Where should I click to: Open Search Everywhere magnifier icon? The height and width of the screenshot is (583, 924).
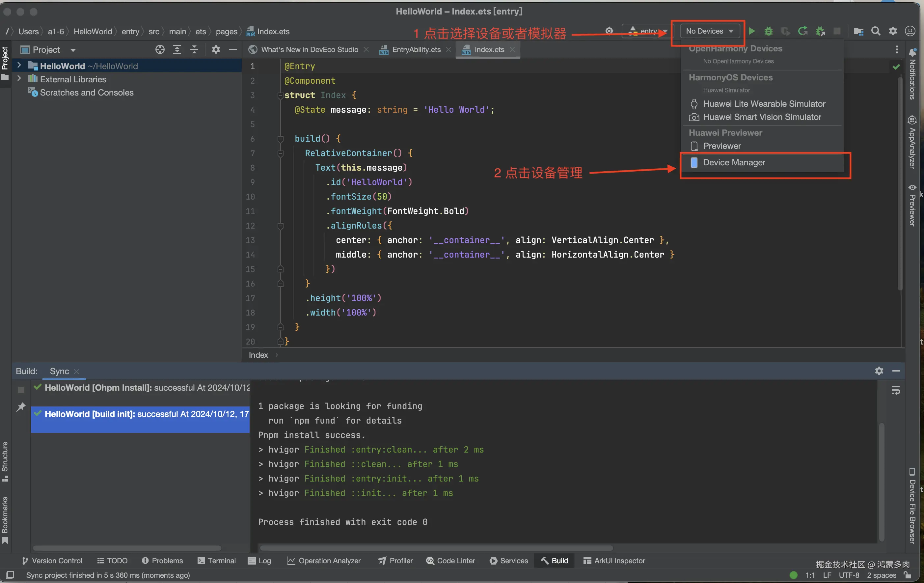tap(876, 31)
